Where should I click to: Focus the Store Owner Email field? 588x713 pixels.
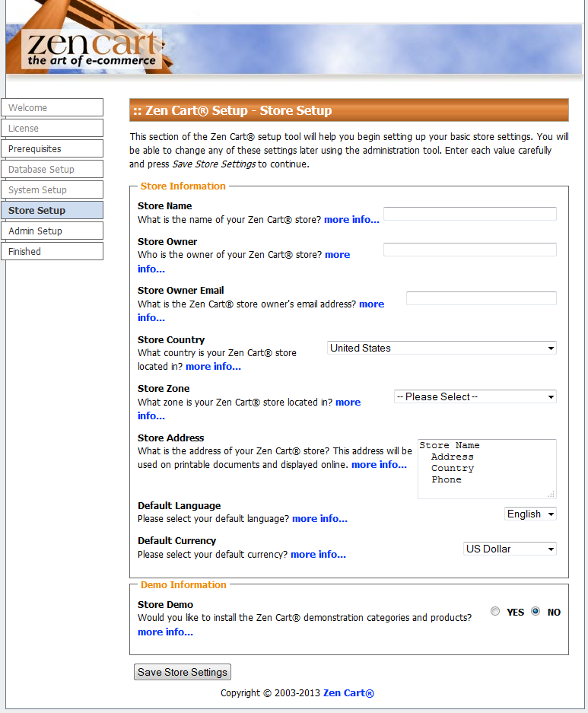tap(482, 298)
